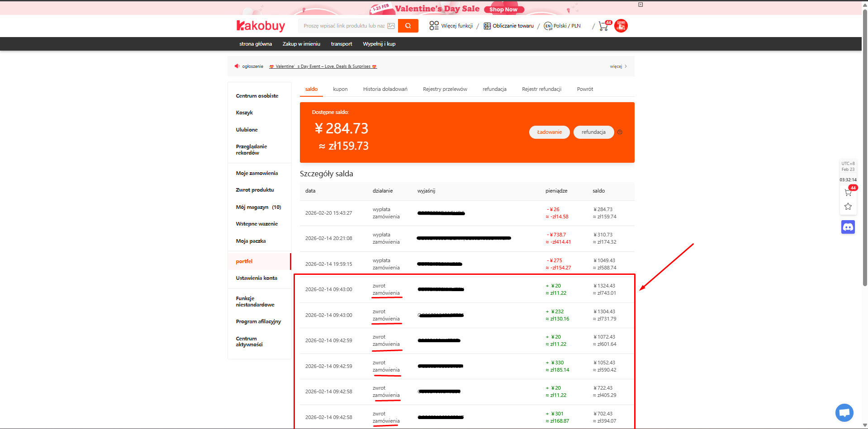
Task: Open Zakup w imieniu menu item
Action: [x=301, y=44]
